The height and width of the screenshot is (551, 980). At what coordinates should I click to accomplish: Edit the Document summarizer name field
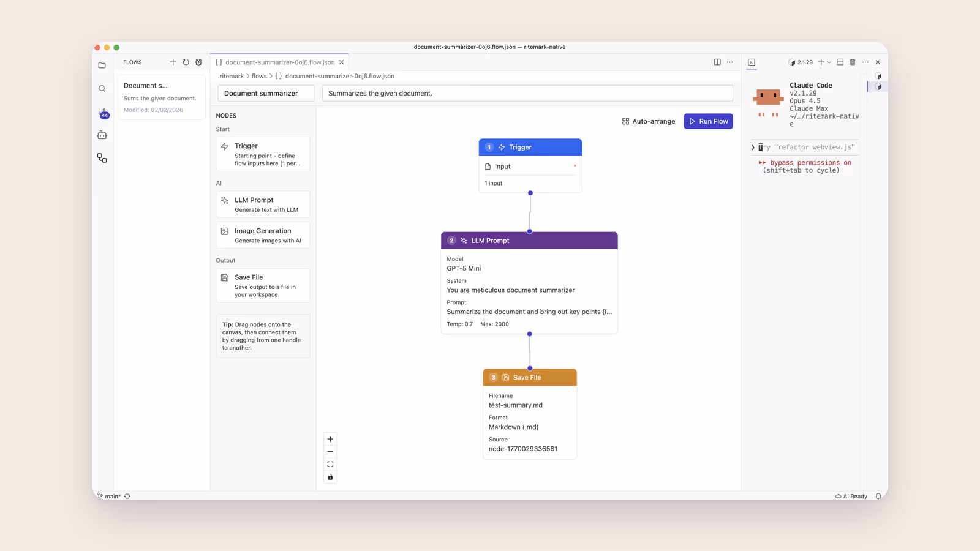[x=266, y=93]
